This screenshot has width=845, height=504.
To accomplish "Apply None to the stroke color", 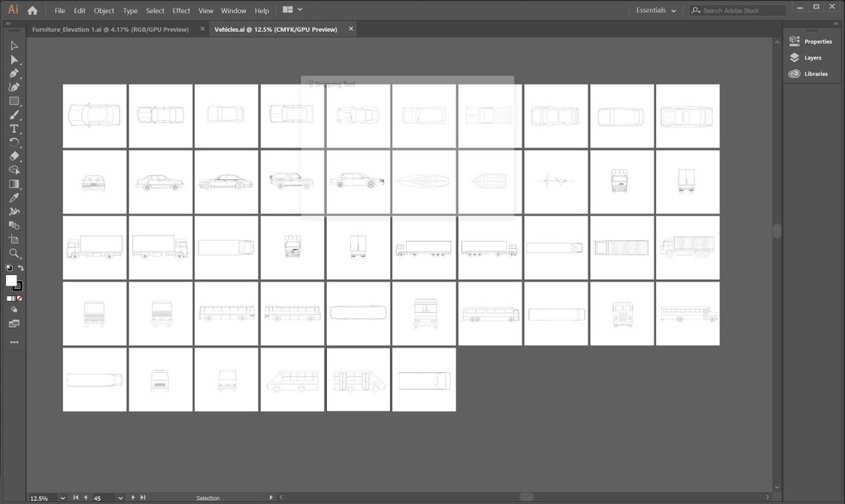I will (x=19, y=298).
